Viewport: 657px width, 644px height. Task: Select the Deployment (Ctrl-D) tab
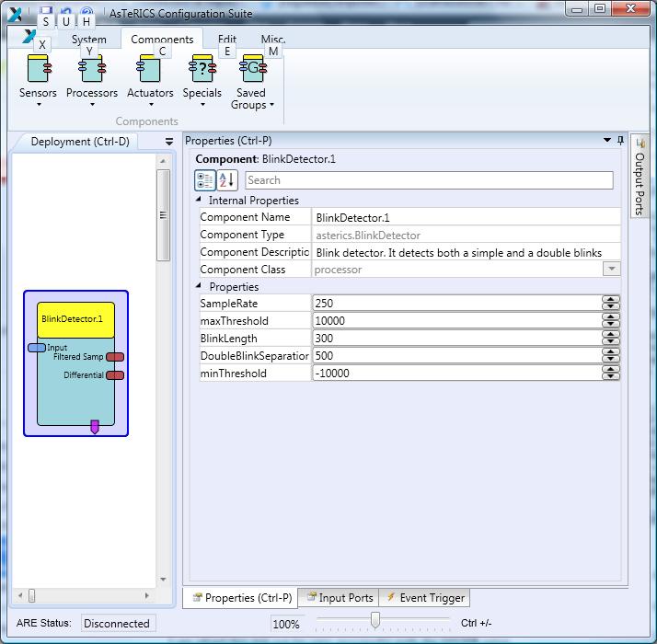pos(80,142)
